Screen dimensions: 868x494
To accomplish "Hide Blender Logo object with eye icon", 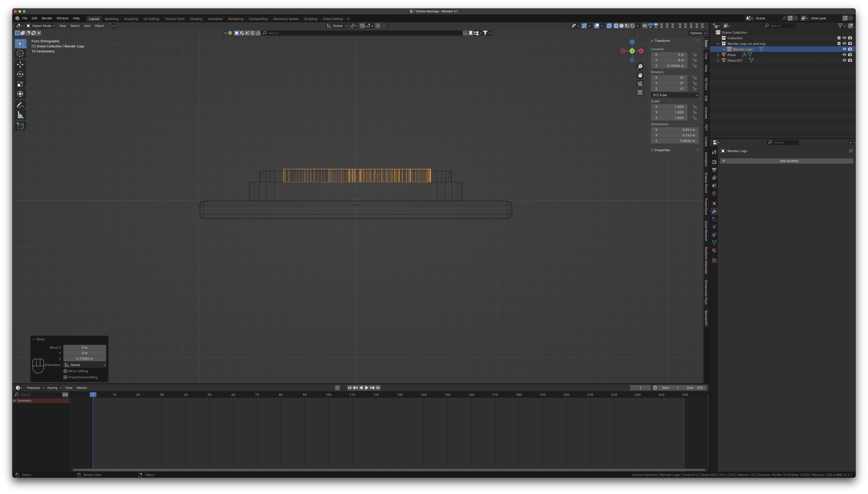I will click(x=844, y=49).
